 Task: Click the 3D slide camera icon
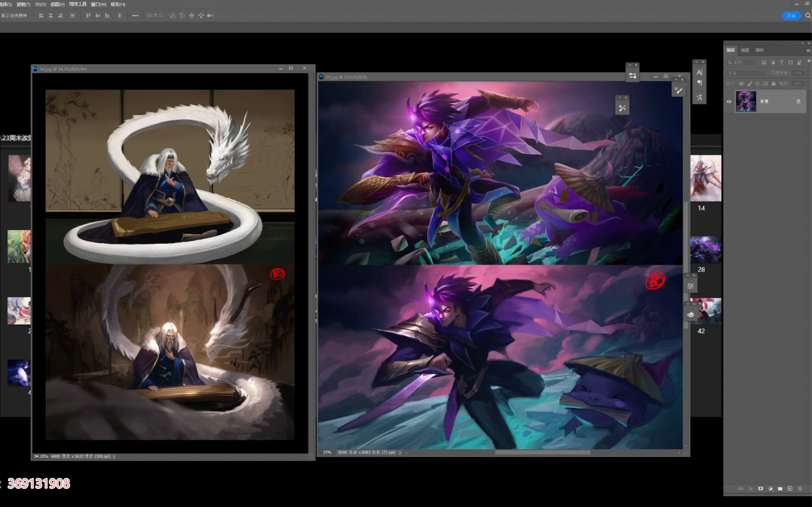(x=201, y=16)
